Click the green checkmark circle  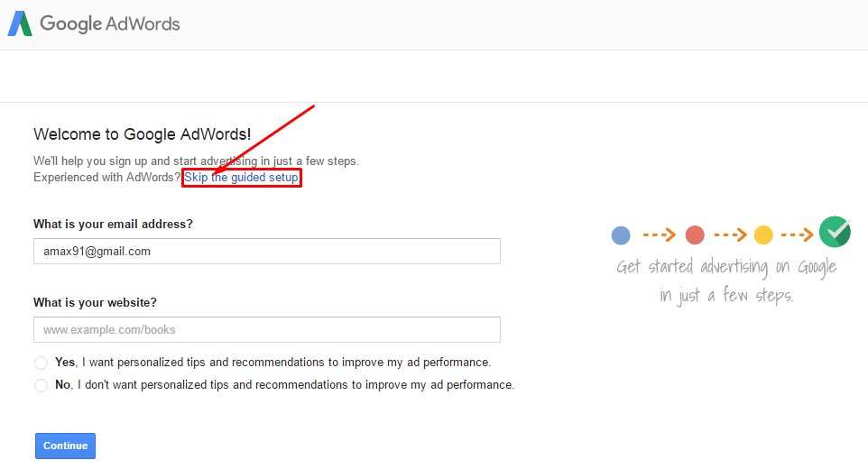coord(835,232)
